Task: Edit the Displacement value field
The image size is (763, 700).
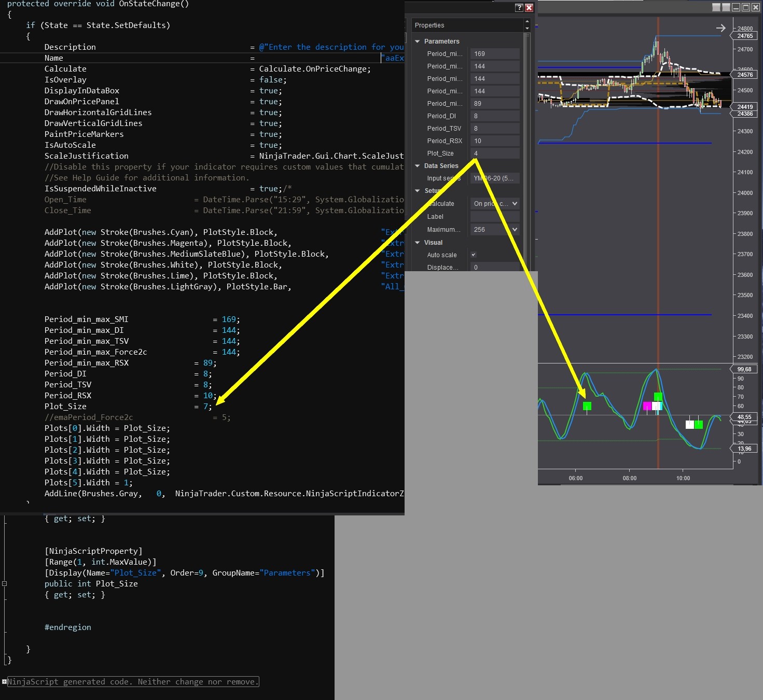Action: click(495, 268)
